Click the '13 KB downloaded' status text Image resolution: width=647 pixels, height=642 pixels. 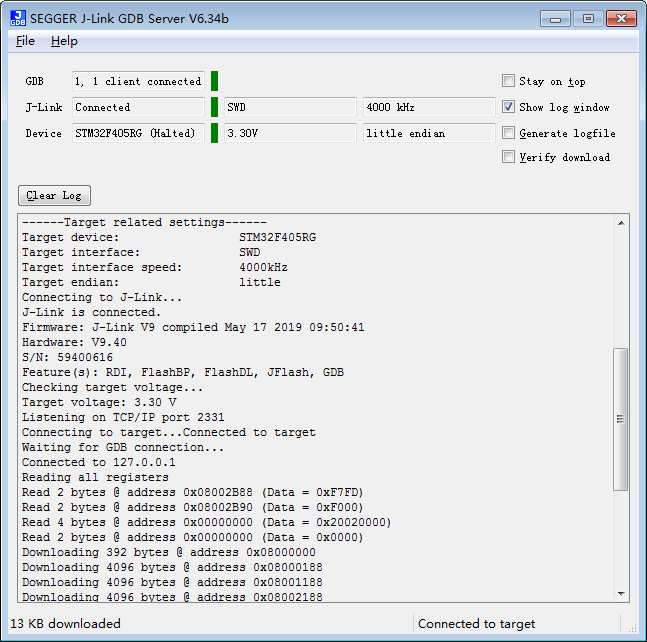tap(65, 623)
